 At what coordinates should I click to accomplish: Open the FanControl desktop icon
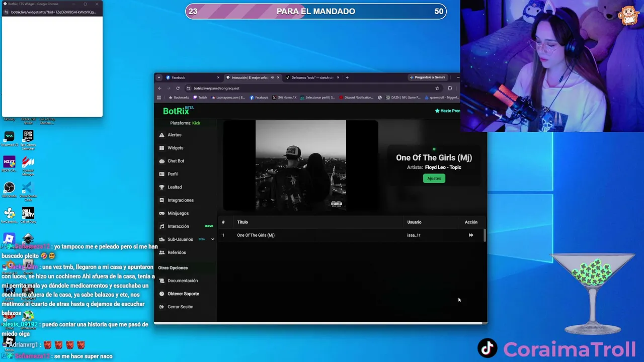click(x=9, y=215)
